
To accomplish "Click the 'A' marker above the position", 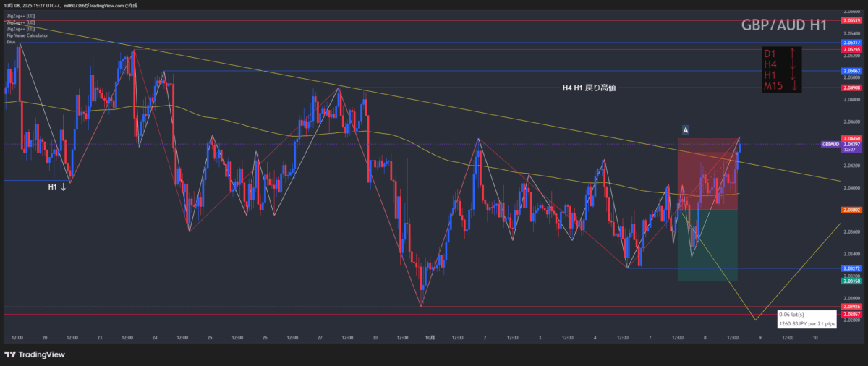I will 685,129.
